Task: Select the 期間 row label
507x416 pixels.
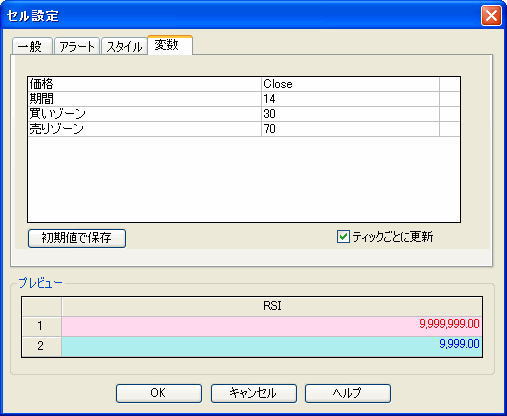Action: click(145, 99)
